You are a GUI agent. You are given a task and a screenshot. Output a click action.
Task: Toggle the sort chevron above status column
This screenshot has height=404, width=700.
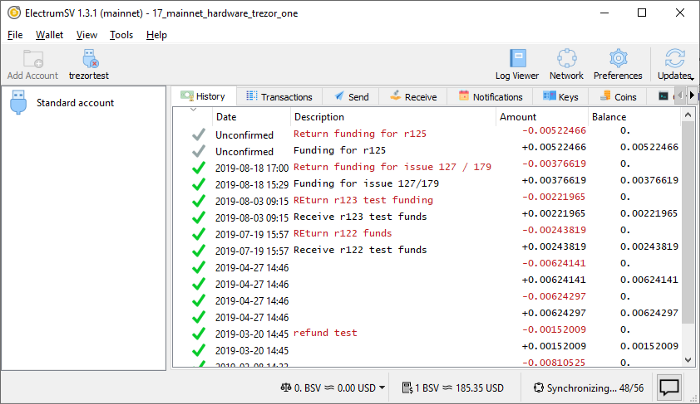click(193, 110)
